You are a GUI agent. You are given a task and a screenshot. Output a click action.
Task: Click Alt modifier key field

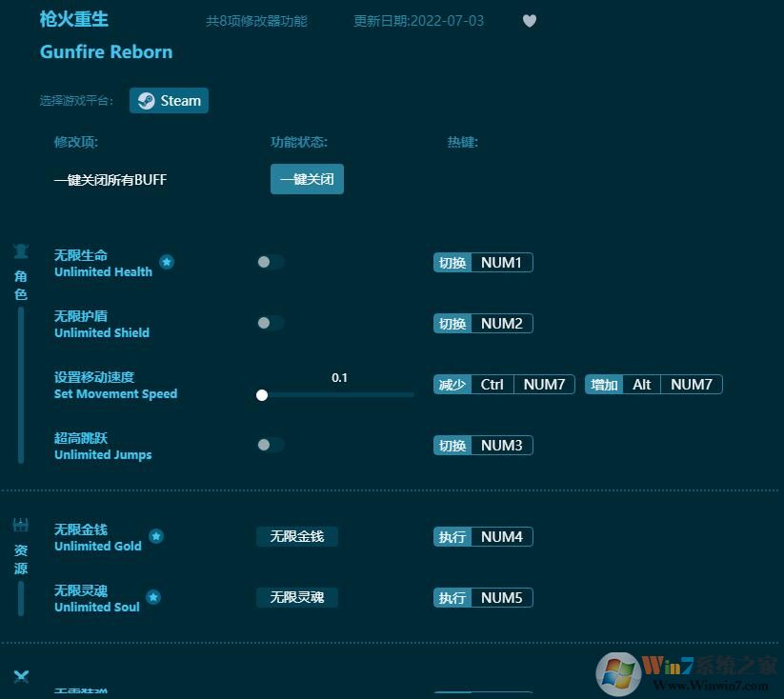coord(641,385)
